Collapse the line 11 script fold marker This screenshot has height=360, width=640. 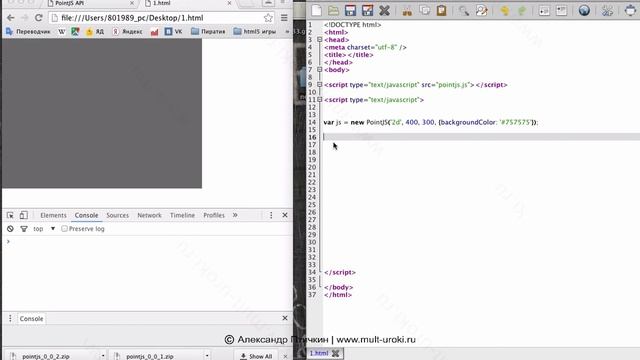coord(320,100)
